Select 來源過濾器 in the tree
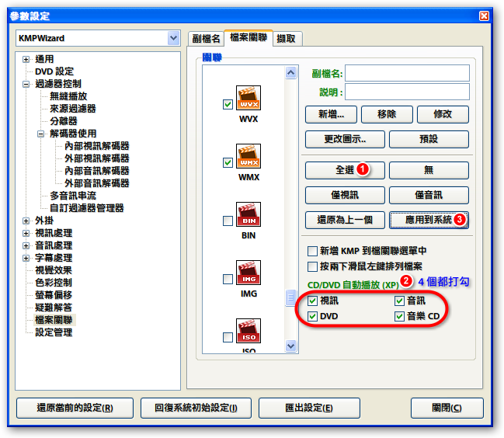The image size is (504, 438). (73, 109)
